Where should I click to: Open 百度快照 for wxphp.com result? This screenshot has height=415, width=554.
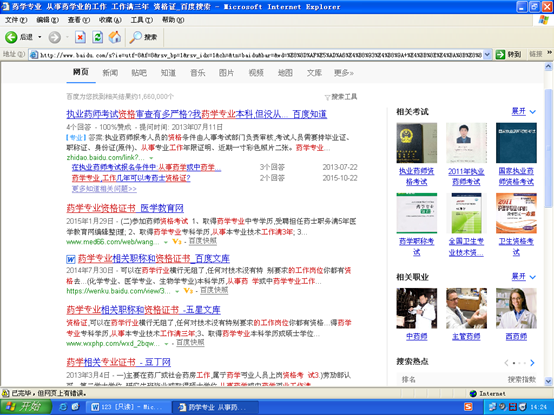click(190, 343)
